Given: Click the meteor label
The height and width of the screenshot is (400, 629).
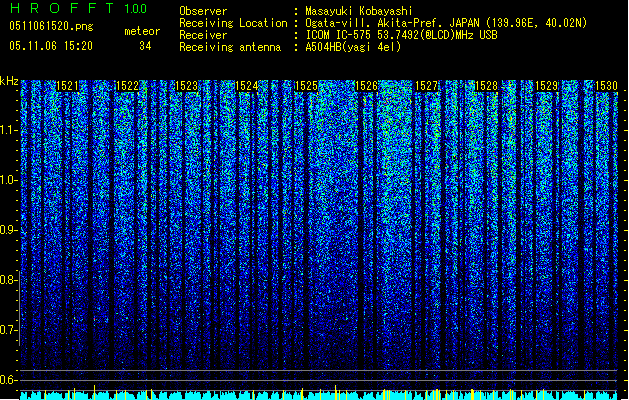Looking at the screenshot, I should 142,31.
